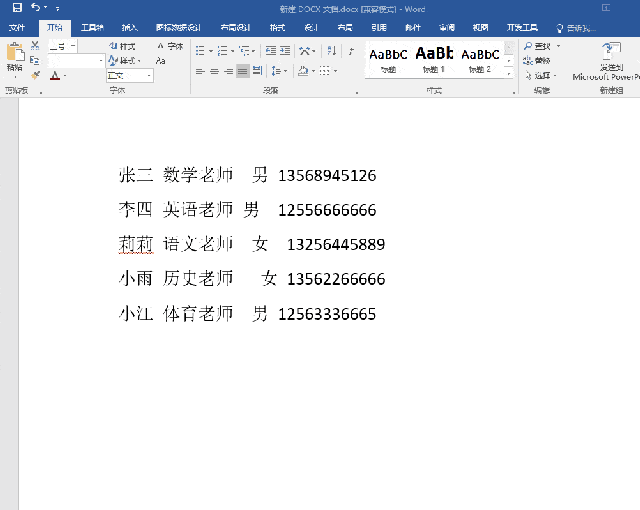Open the 文件 File tab
640x510 pixels.
point(17,27)
